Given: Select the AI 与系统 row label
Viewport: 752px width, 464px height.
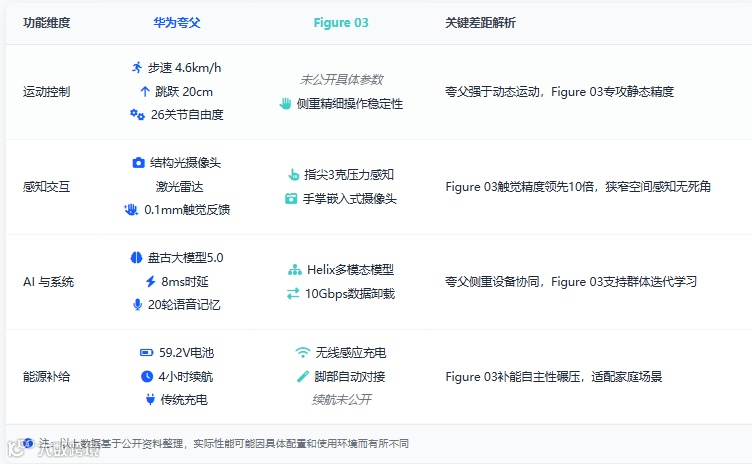Looking at the screenshot, I should tap(48, 282).
